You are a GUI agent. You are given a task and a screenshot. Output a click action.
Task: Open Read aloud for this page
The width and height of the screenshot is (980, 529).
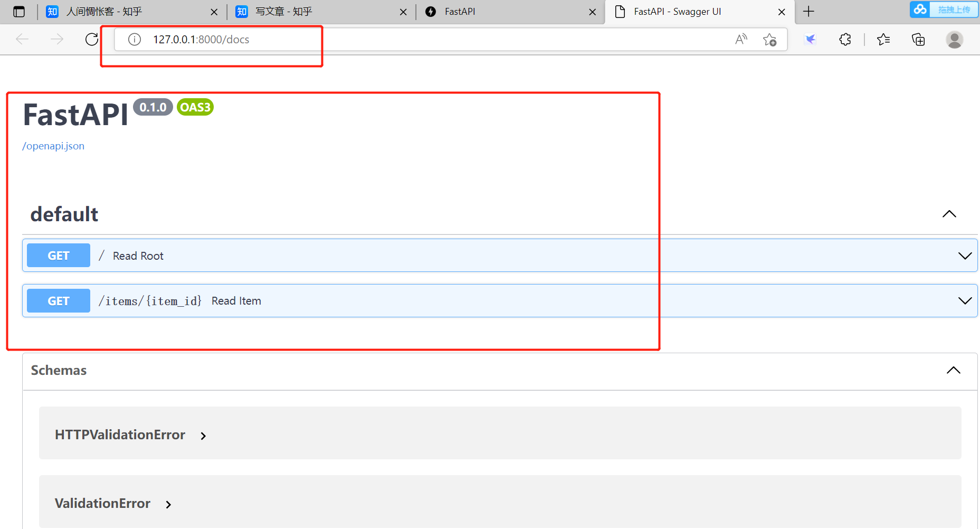coord(740,39)
